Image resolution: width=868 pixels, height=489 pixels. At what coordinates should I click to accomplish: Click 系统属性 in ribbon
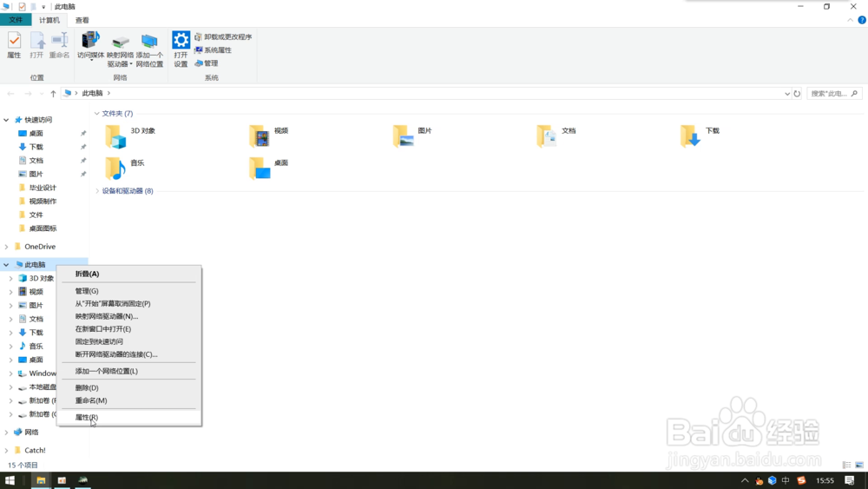pyautogui.click(x=214, y=50)
